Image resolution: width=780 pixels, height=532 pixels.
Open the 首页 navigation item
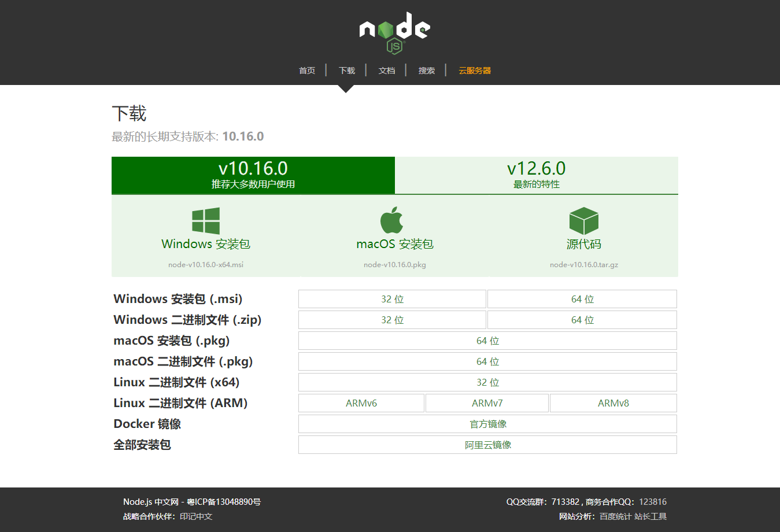point(307,71)
